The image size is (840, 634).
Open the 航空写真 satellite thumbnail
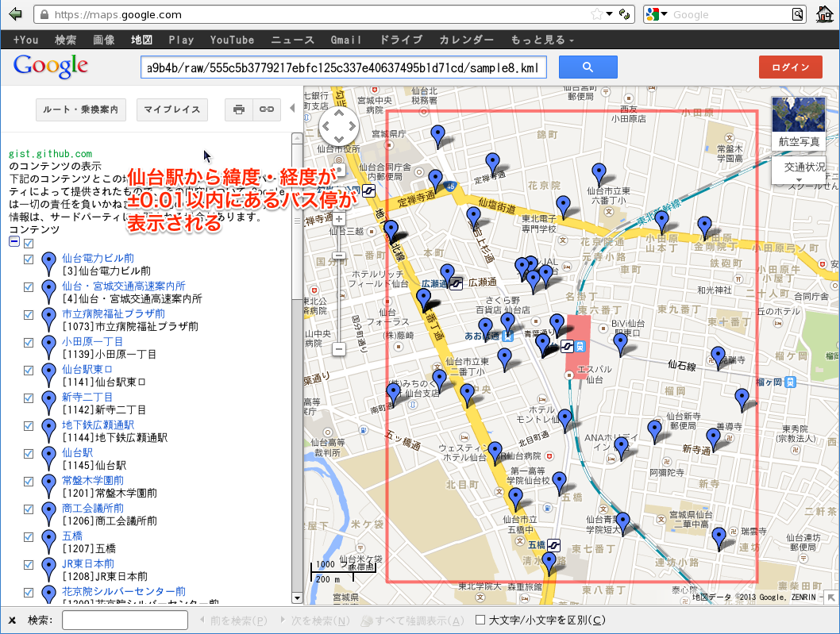coord(798,122)
